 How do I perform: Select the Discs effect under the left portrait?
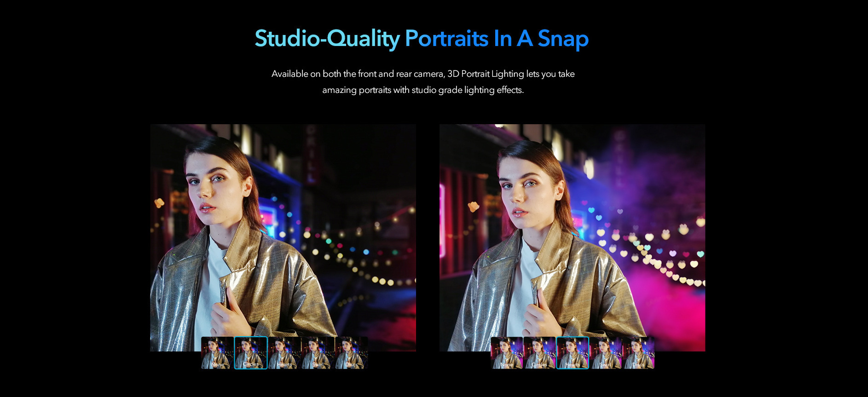352,353
